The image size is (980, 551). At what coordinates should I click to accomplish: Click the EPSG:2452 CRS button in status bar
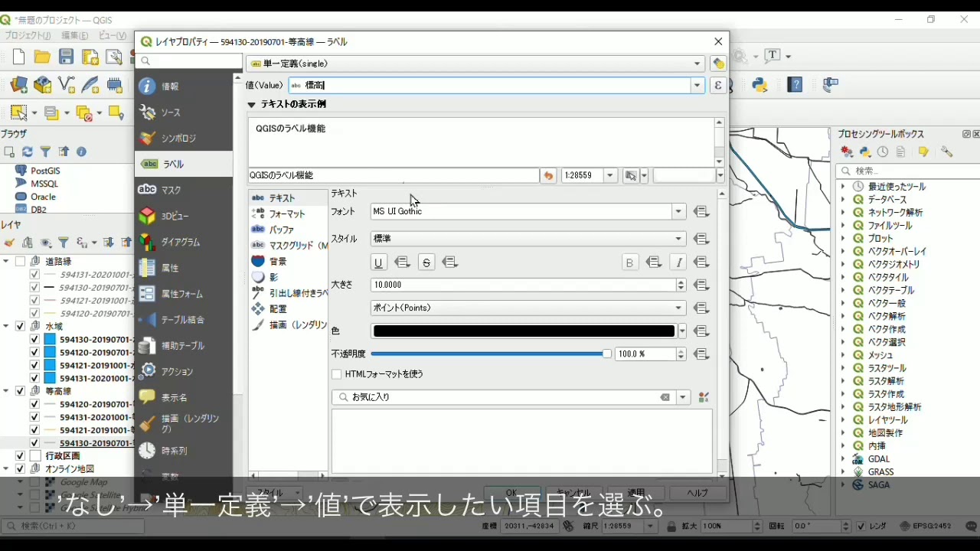[926, 527]
